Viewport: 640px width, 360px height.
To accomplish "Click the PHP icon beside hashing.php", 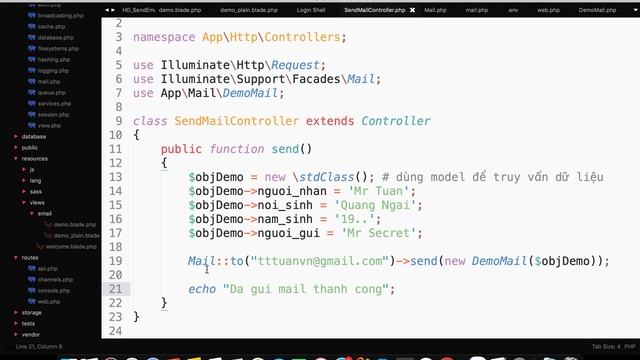I will 31,60.
